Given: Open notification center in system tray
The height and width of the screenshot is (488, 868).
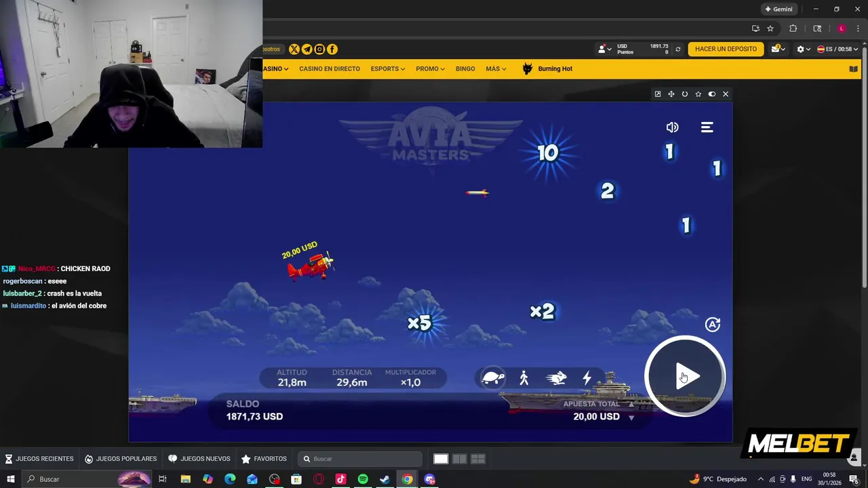Looking at the screenshot, I should [853, 479].
